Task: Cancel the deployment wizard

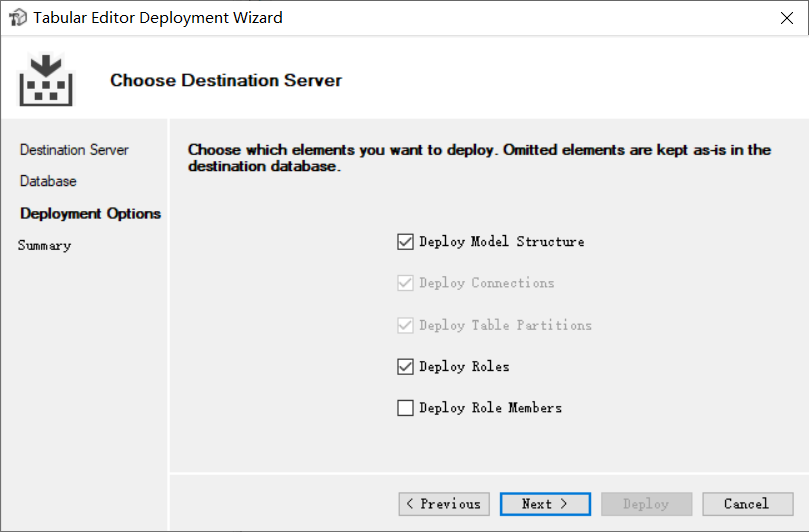Action: (x=747, y=504)
